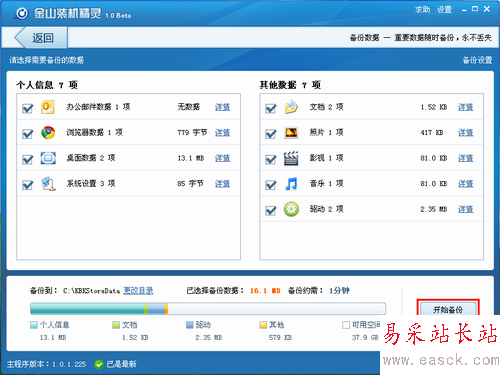Uncheck the 音乐 checkbox
500x375 pixels.
point(271,185)
